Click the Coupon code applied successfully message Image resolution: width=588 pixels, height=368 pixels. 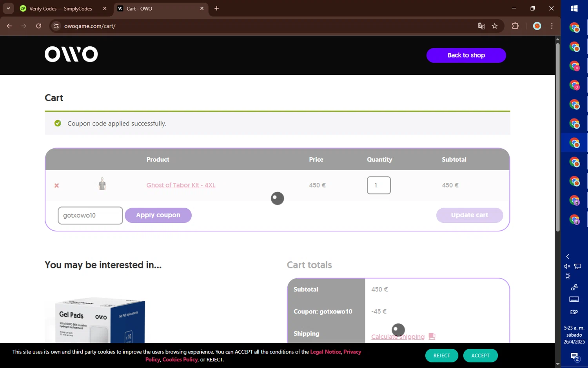[x=117, y=124]
